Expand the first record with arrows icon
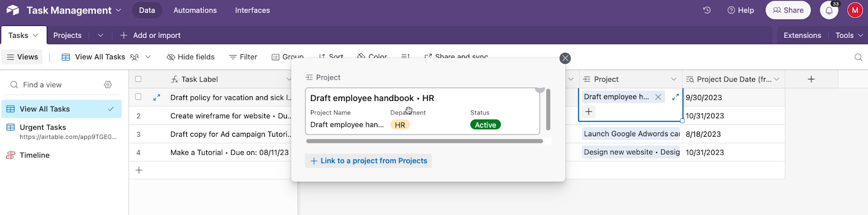Viewport: 868px width, 215px height. pos(157,98)
